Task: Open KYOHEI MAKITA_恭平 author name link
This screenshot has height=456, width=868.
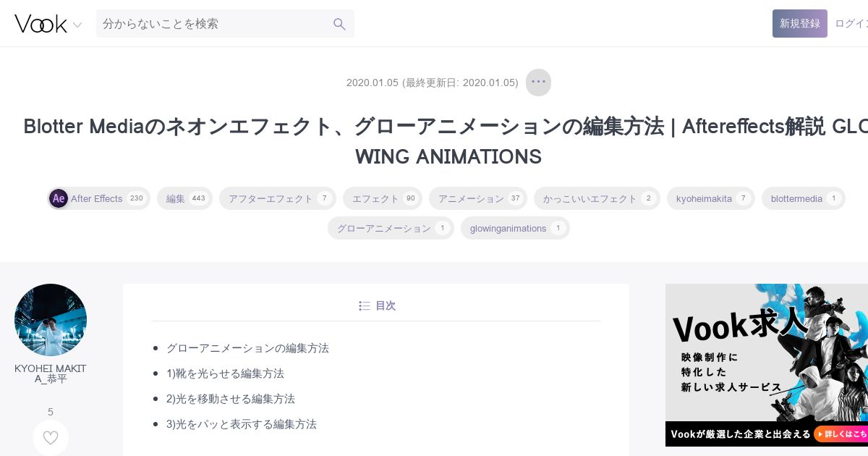Action: [x=51, y=373]
